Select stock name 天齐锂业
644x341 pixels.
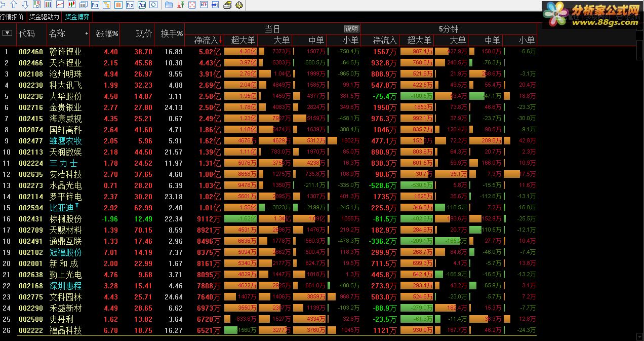coord(65,63)
